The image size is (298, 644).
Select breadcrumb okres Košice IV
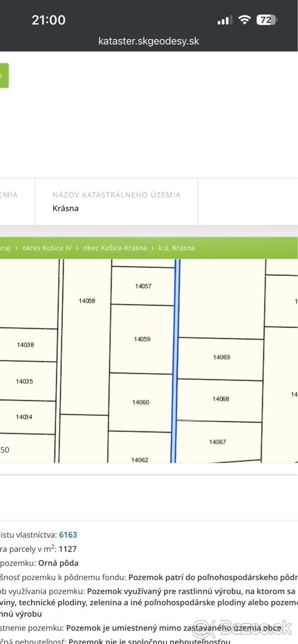tap(47, 248)
